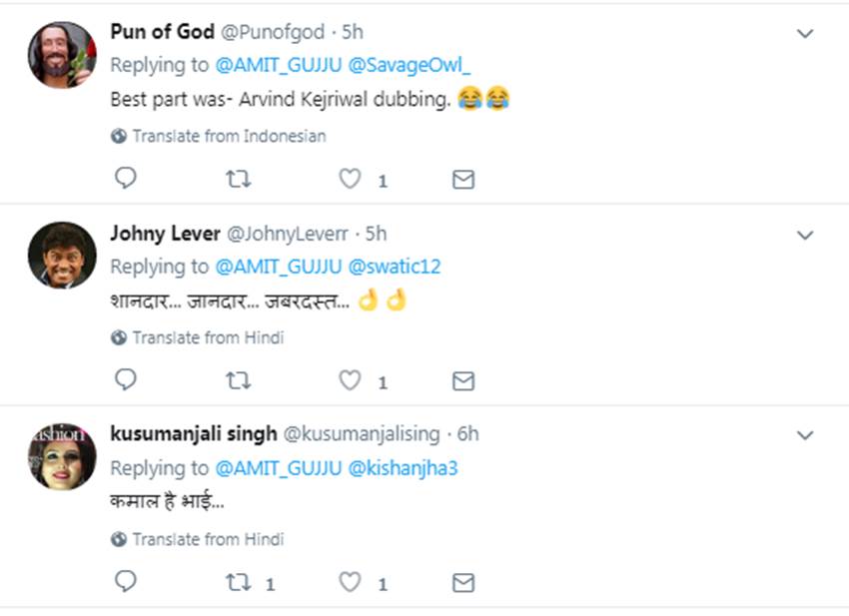The width and height of the screenshot is (849, 616).
Task: Retweet the Arvind Kejriwal dubbing tweet
Action: (238, 179)
